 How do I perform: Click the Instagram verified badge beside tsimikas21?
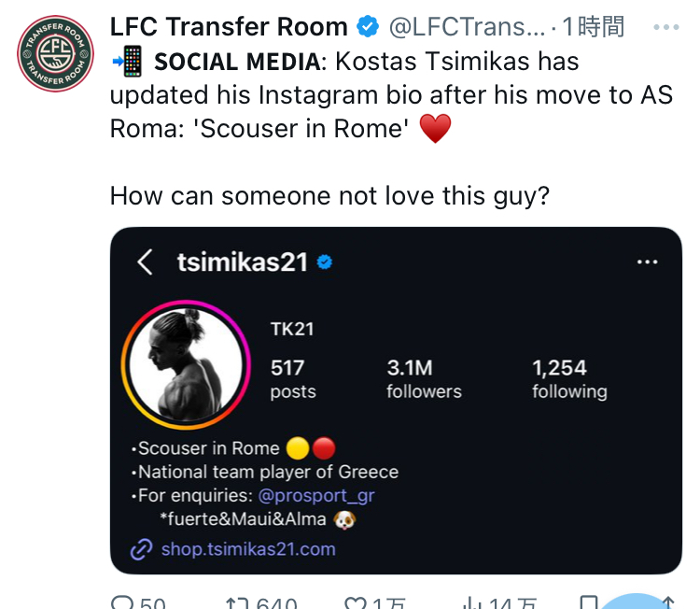tap(325, 262)
